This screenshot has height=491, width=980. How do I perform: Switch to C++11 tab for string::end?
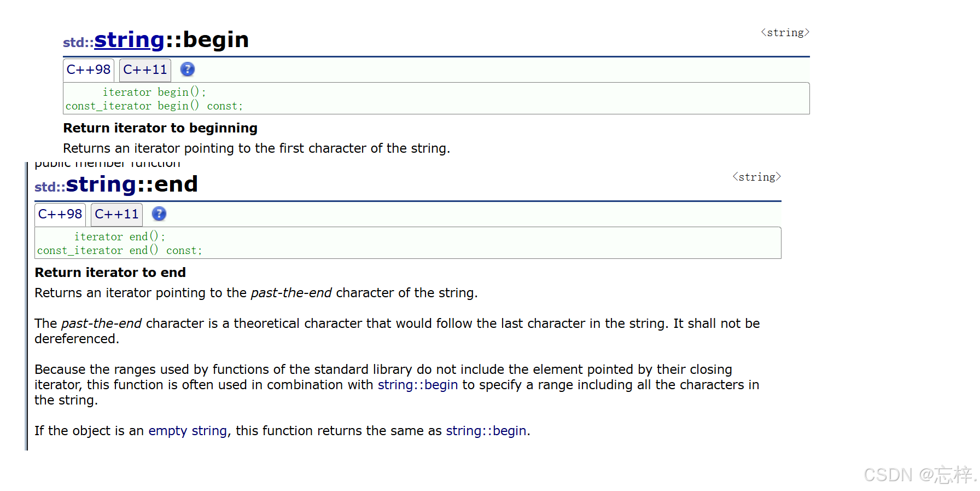pos(116,215)
